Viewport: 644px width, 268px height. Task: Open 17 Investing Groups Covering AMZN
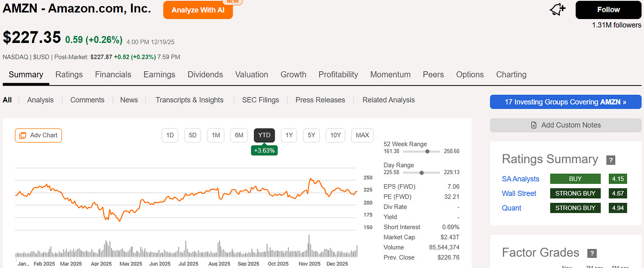[x=566, y=102]
